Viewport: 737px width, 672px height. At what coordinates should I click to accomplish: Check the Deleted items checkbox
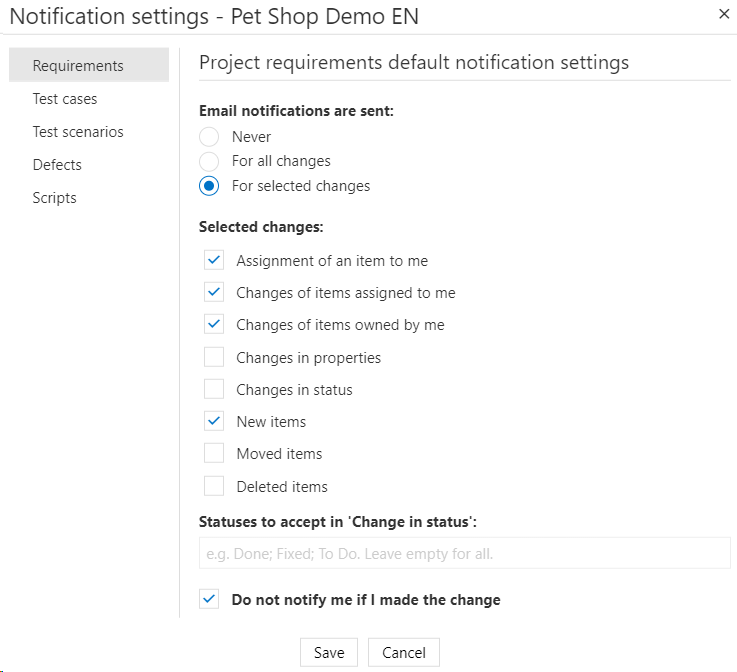click(x=214, y=486)
